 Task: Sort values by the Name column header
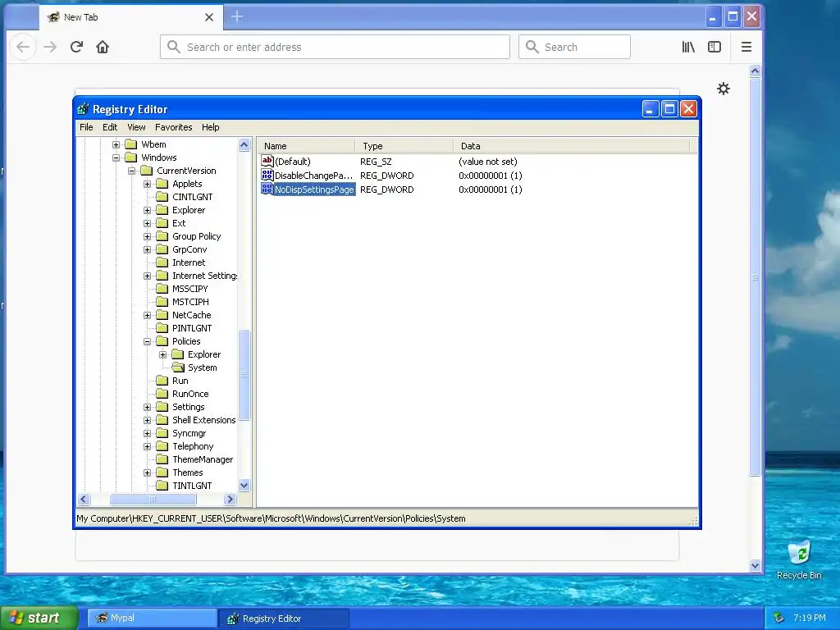click(x=307, y=146)
